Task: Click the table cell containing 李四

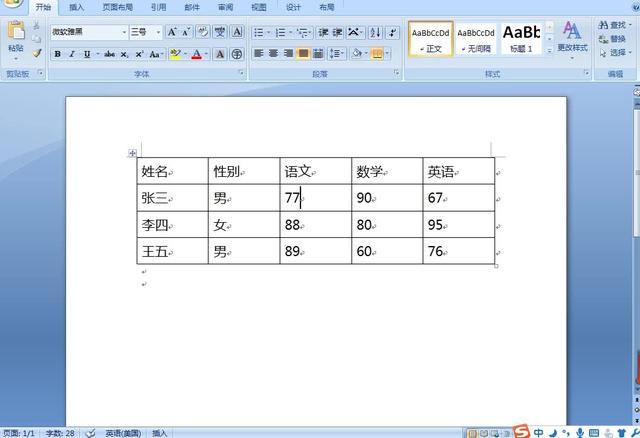Action: point(172,225)
